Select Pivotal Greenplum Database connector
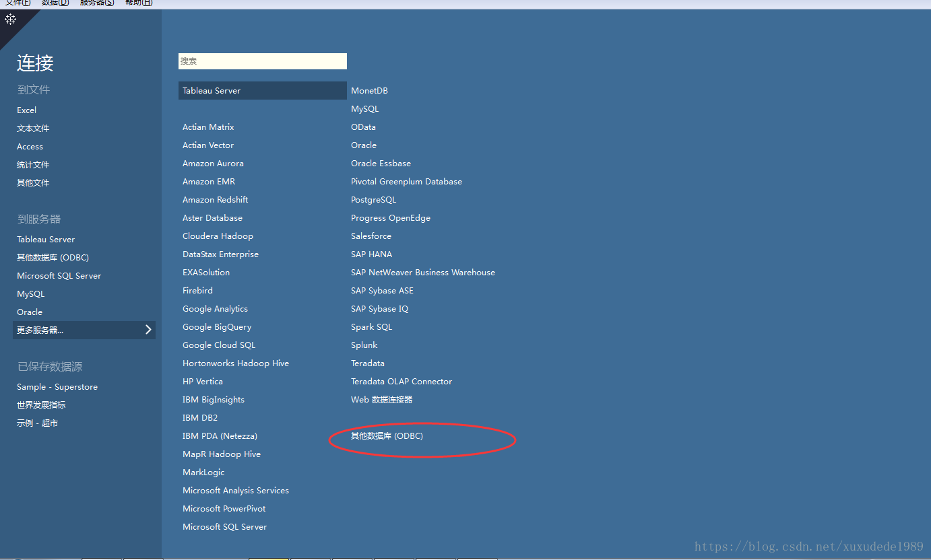The height and width of the screenshot is (560, 931). (406, 182)
